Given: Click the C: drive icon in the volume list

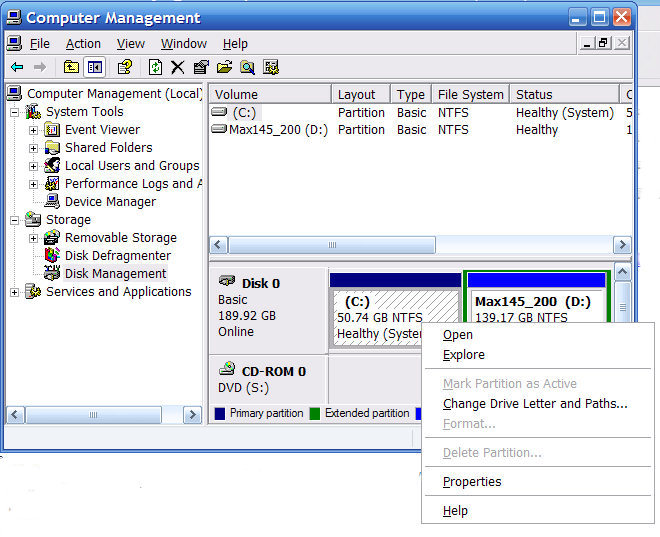Looking at the screenshot, I should tap(219, 112).
